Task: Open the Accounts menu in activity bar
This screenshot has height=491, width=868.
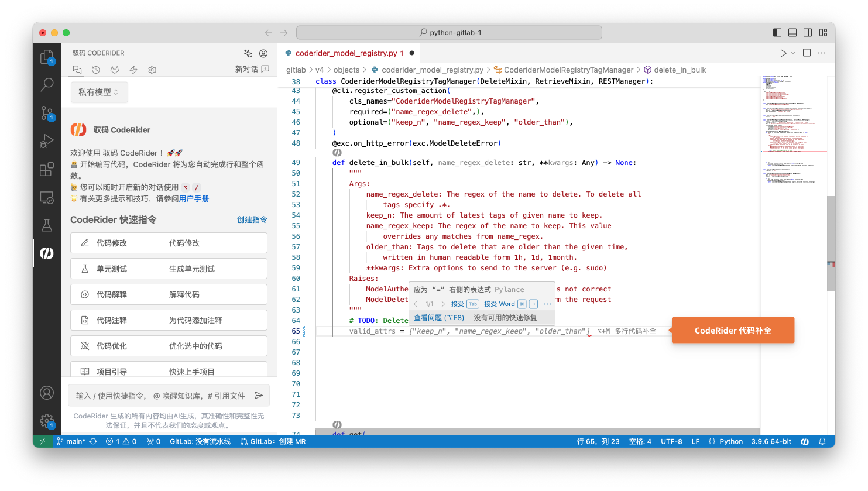Action: [x=47, y=393]
